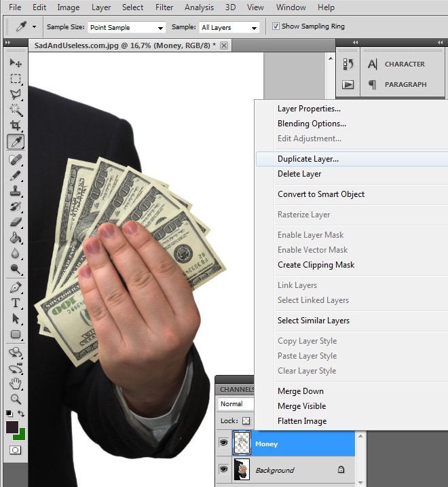
Task: Close the SadAndUseless.com.jpg document tab
Action: (x=224, y=45)
